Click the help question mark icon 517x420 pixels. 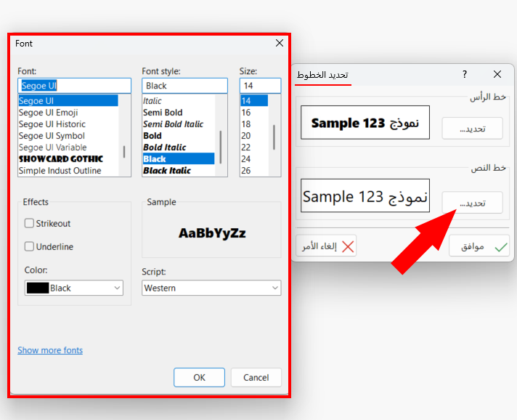pos(465,74)
